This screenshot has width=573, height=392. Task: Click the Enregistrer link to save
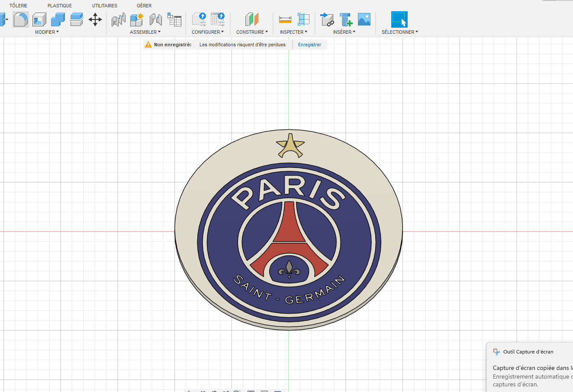(309, 45)
